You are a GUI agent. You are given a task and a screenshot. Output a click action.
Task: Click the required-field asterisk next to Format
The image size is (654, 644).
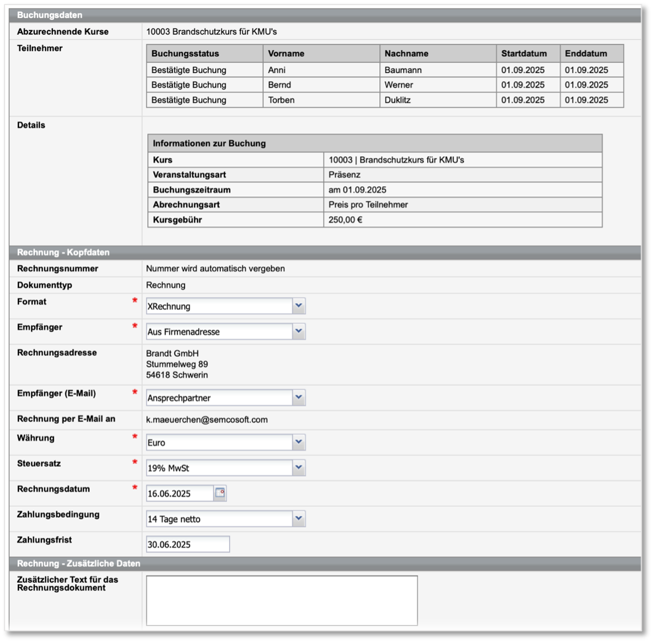coord(134,301)
